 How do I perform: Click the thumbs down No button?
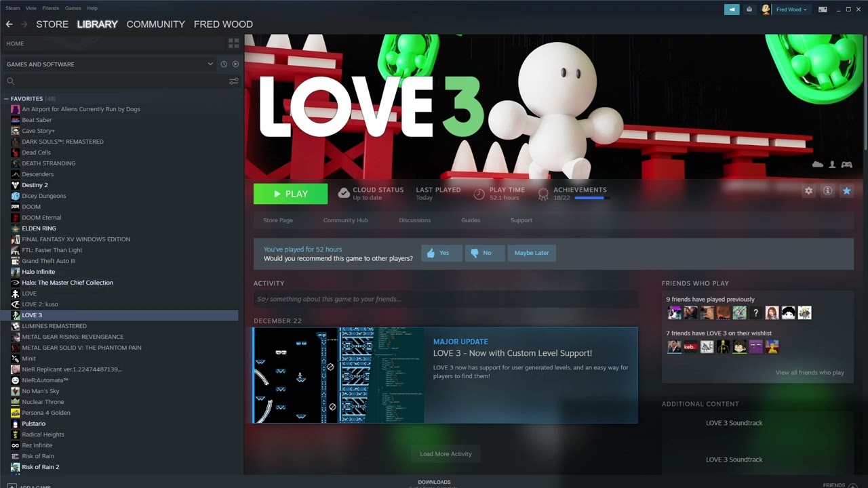pyautogui.click(x=485, y=253)
